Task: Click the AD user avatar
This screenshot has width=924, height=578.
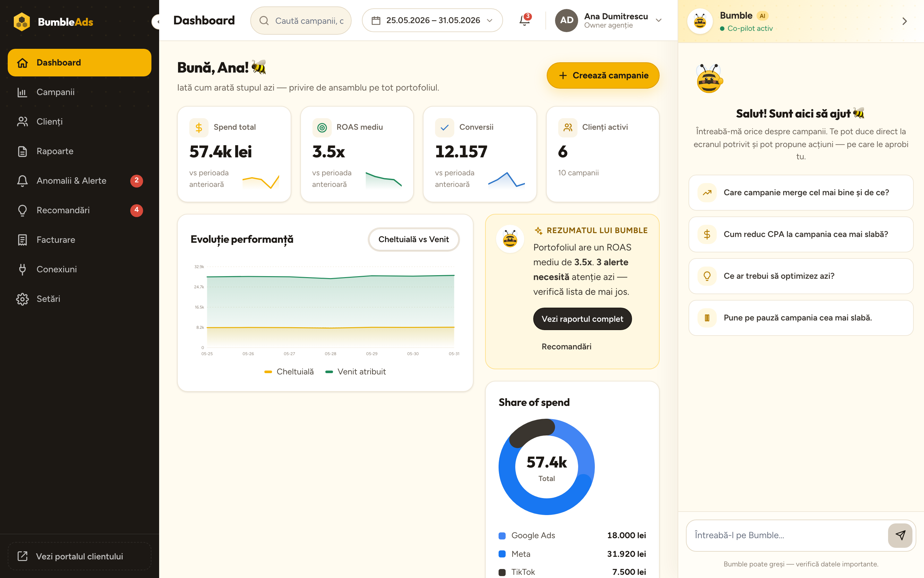Action: coord(567,20)
